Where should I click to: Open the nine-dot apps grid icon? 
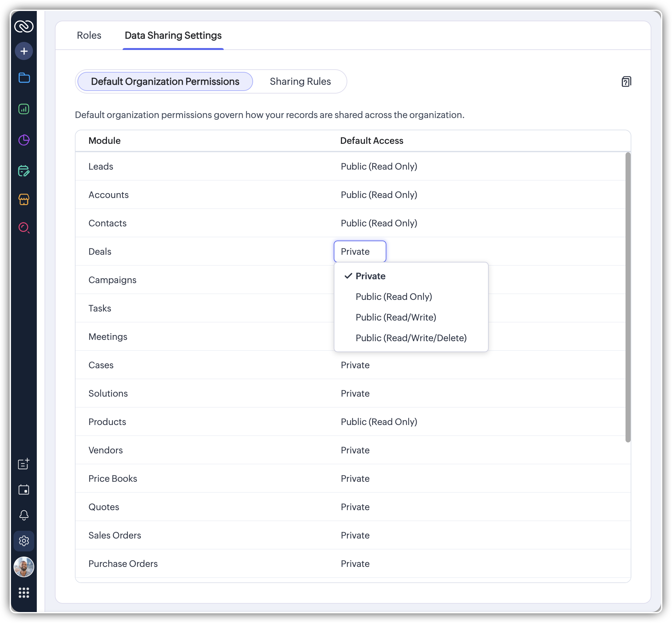point(24,593)
